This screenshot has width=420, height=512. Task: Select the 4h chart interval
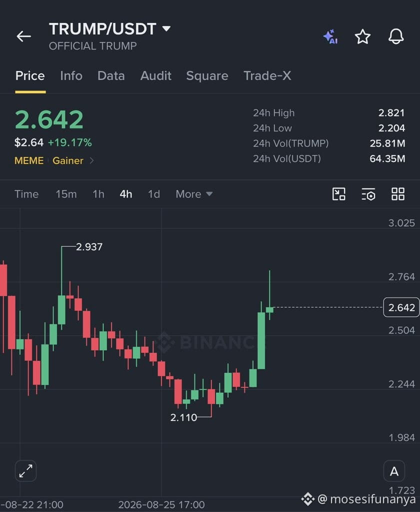click(x=126, y=194)
